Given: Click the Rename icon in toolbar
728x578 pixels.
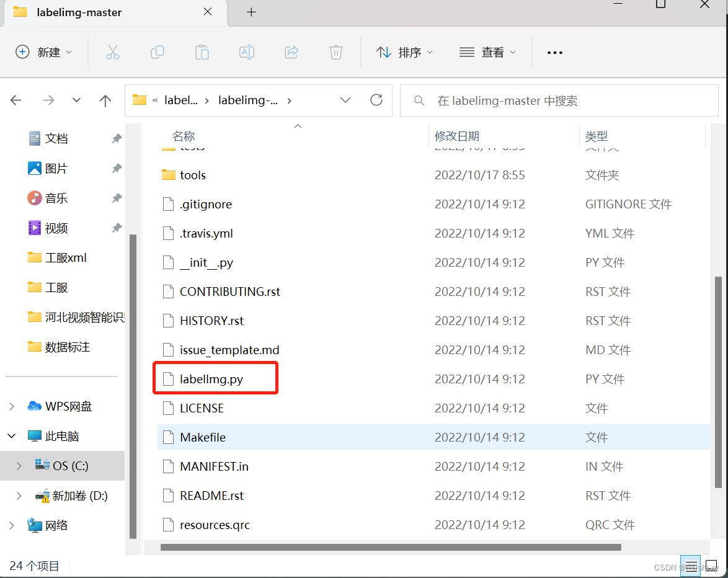Looking at the screenshot, I should (247, 53).
